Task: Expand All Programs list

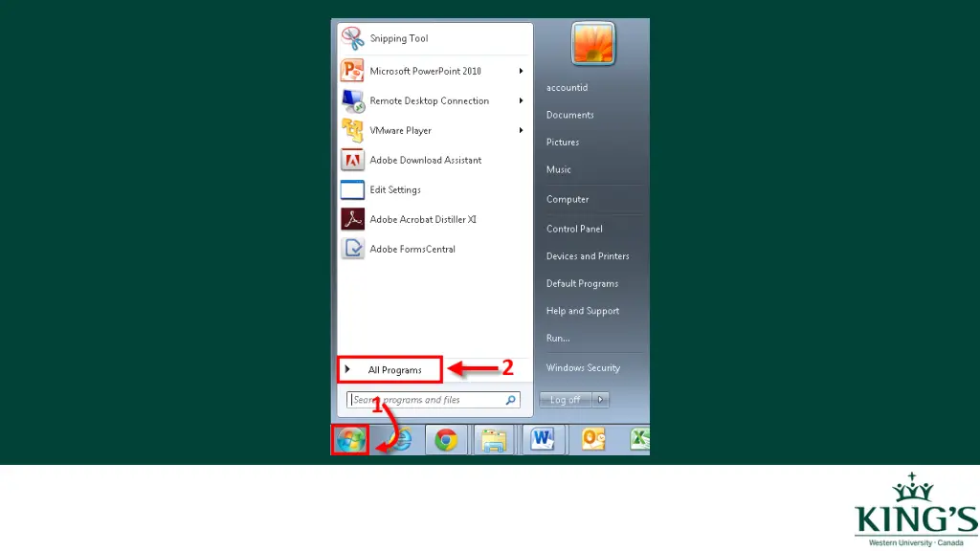Action: point(390,370)
